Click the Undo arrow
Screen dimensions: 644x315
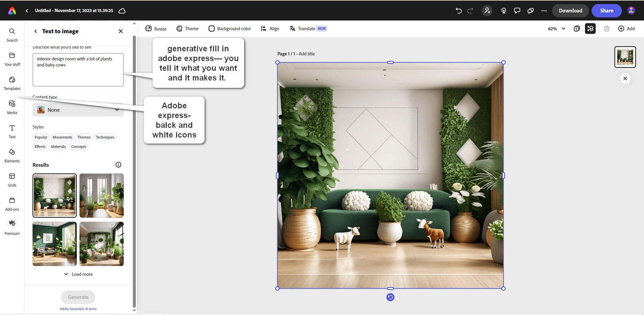click(x=459, y=11)
